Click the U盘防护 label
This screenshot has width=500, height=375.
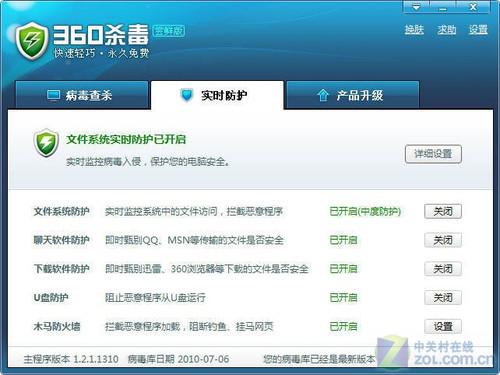coord(51,297)
